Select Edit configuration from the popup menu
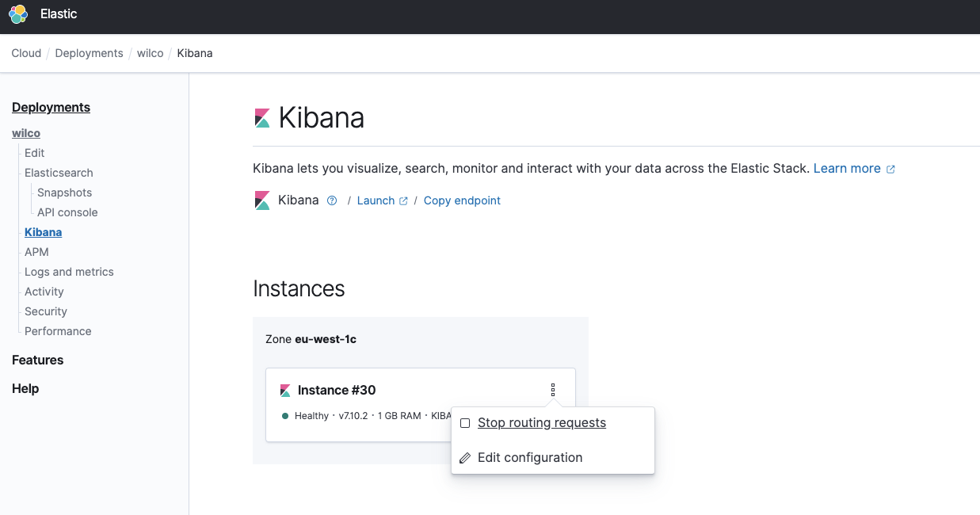Image resolution: width=980 pixels, height=515 pixels. click(x=530, y=458)
